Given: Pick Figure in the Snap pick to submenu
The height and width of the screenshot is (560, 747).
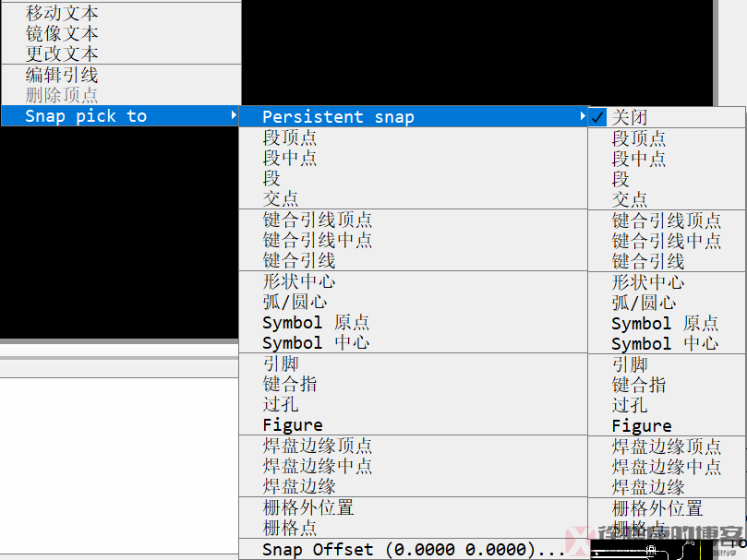Looking at the screenshot, I should pos(293,424).
